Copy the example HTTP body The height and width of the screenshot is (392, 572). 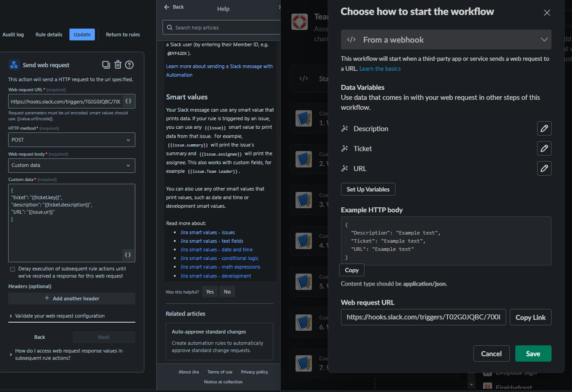click(352, 270)
